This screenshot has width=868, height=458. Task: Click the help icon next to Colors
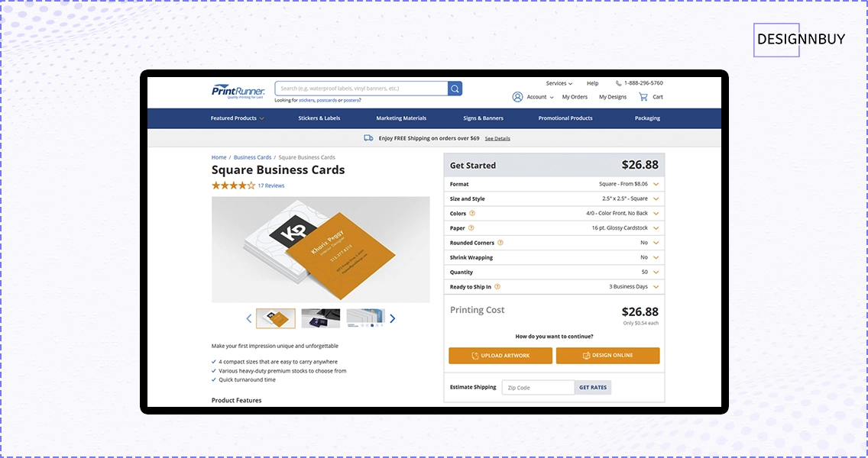(x=472, y=214)
